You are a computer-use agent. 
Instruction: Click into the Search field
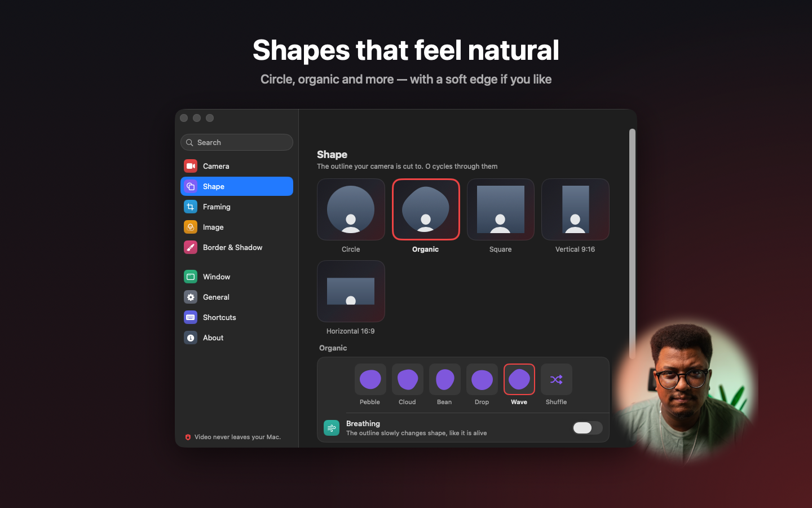pyautogui.click(x=237, y=142)
